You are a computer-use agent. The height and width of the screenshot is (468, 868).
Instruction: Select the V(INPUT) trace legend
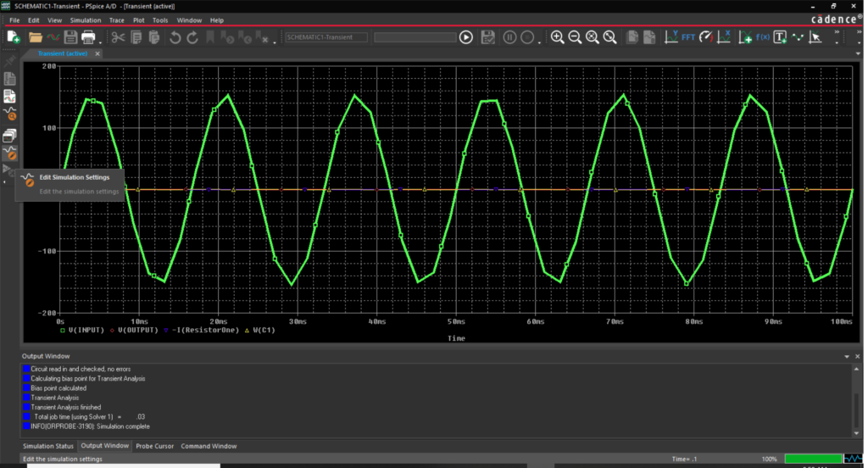[82, 330]
